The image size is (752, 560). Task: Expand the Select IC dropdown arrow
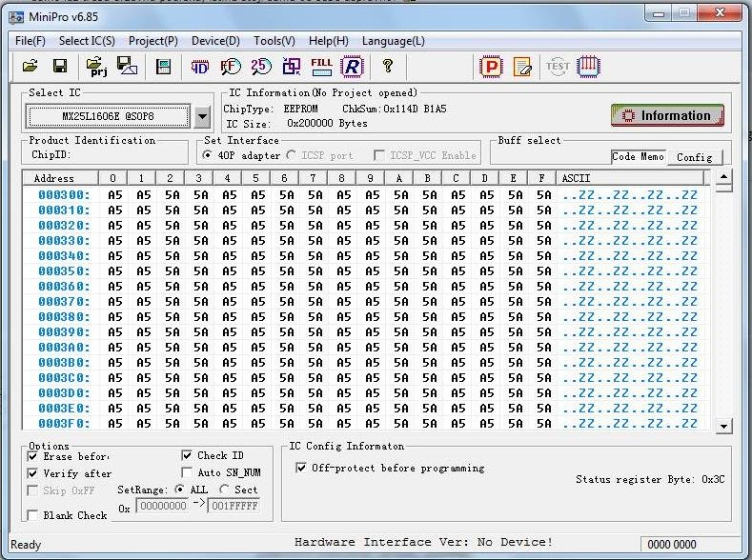click(x=202, y=117)
